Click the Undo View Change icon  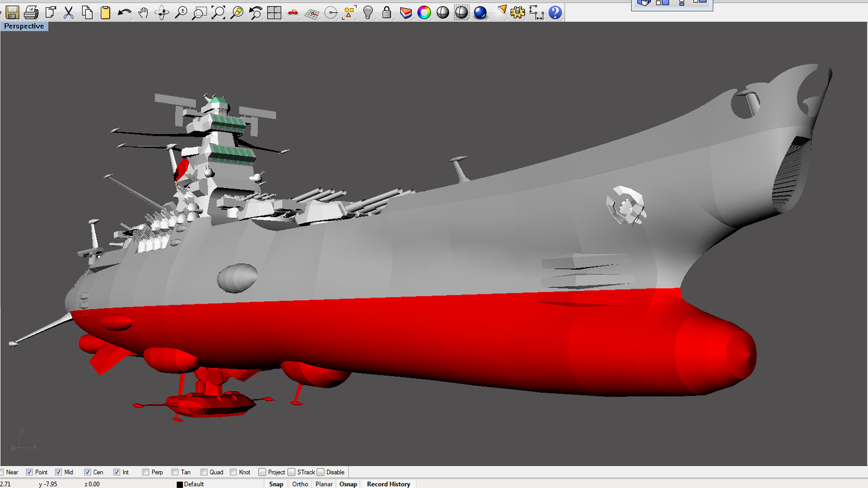[x=255, y=12]
